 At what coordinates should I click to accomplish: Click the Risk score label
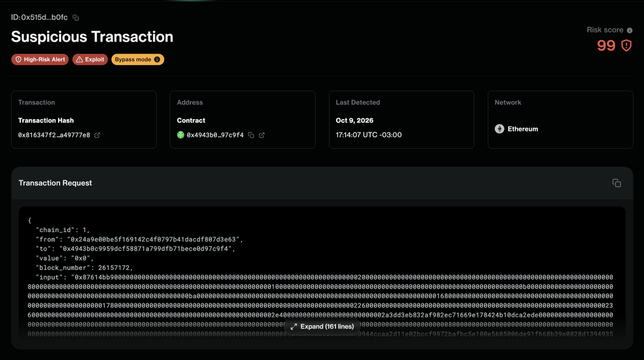tap(605, 30)
